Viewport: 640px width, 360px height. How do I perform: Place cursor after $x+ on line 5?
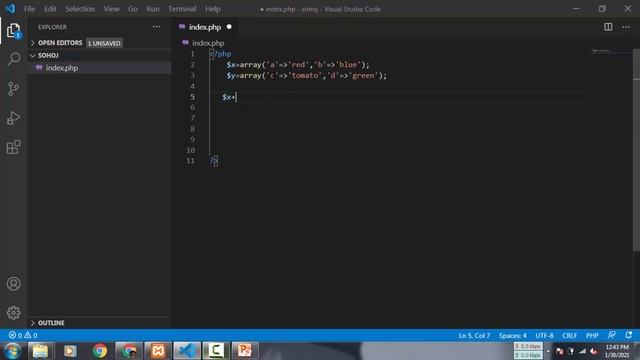pyautogui.click(x=236, y=97)
